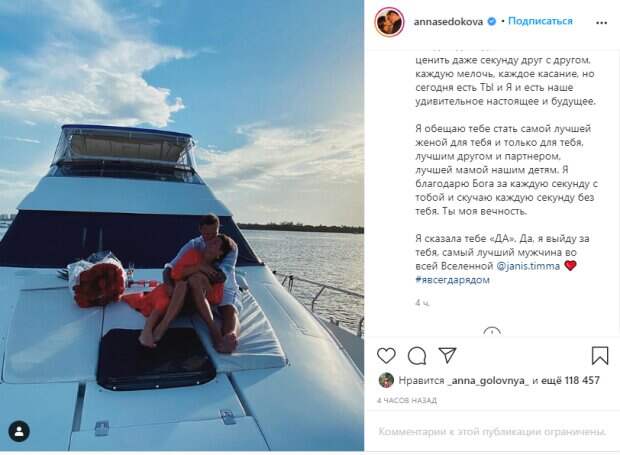This screenshot has height=455, width=620.
Task: Share the post with the paper plane icon
Action: click(x=448, y=355)
